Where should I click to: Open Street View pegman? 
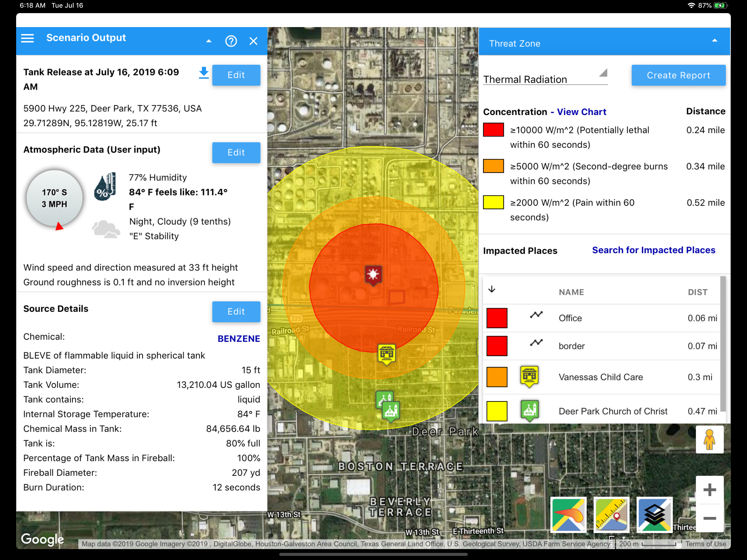(710, 439)
